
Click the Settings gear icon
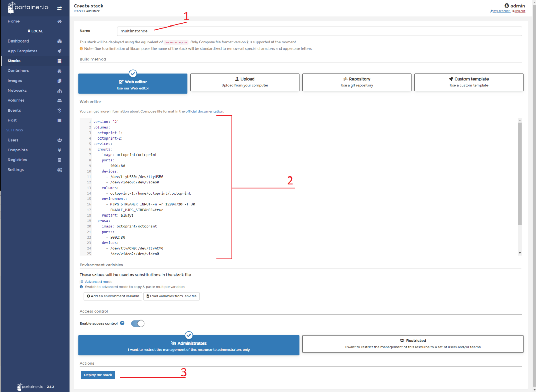tap(59, 170)
